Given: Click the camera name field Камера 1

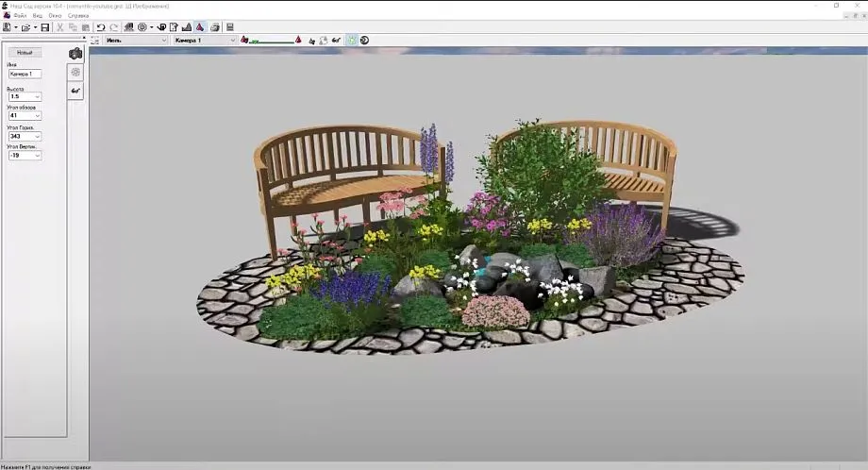Looking at the screenshot, I should click(25, 74).
